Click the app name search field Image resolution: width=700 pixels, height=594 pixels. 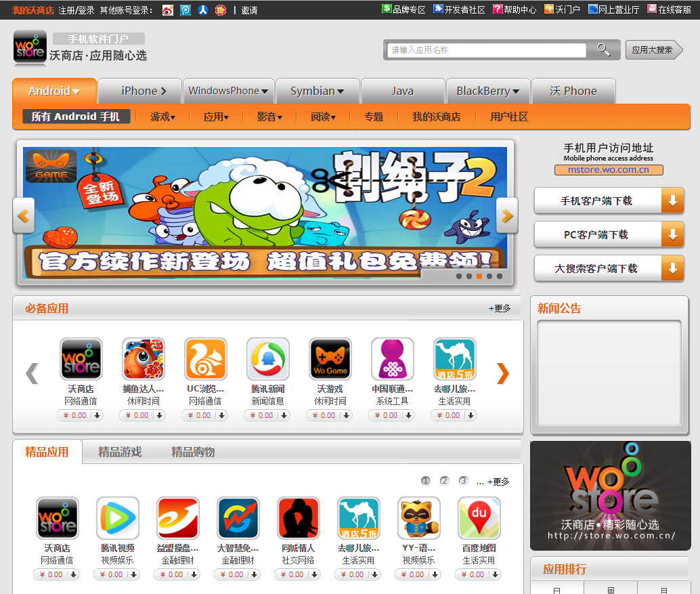tap(487, 50)
